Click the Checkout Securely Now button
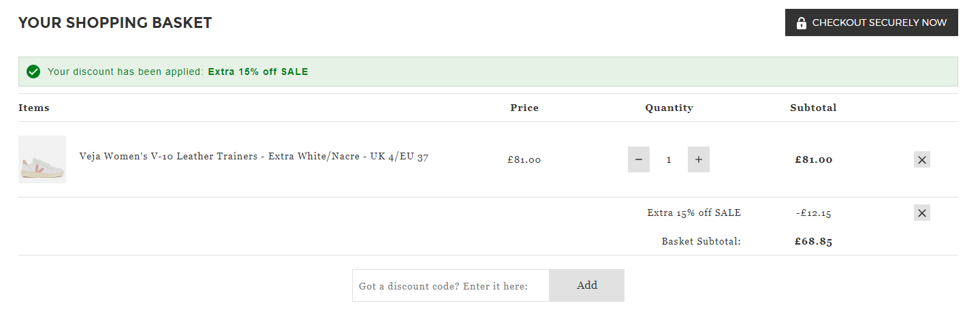 coord(871,22)
